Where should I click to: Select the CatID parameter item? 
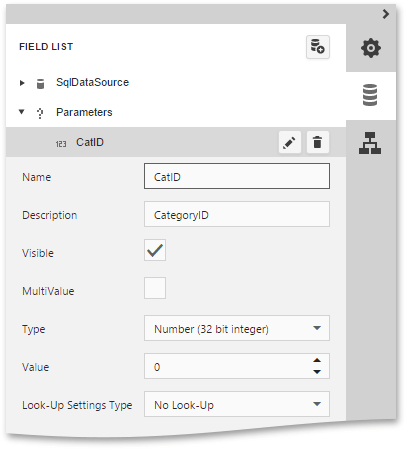click(x=90, y=142)
